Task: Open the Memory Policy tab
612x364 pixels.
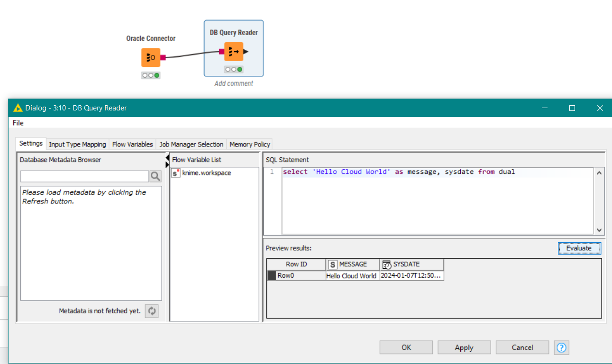Action: tap(249, 144)
